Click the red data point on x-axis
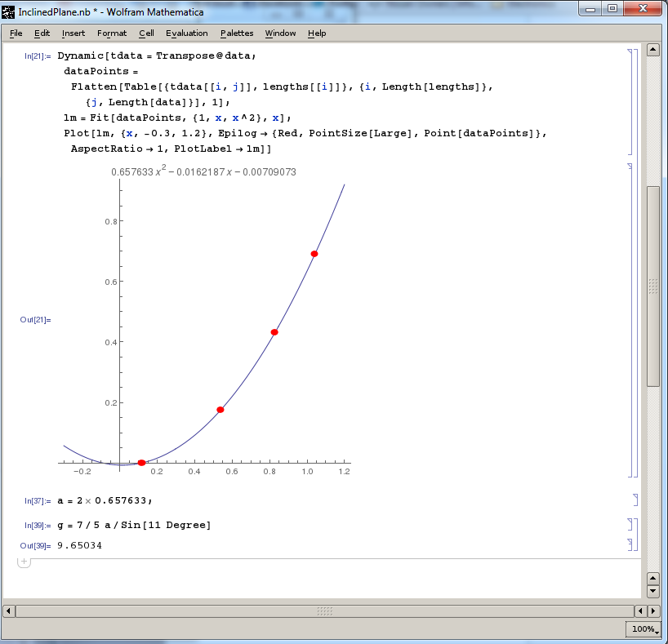The image size is (668, 644). pos(141,463)
